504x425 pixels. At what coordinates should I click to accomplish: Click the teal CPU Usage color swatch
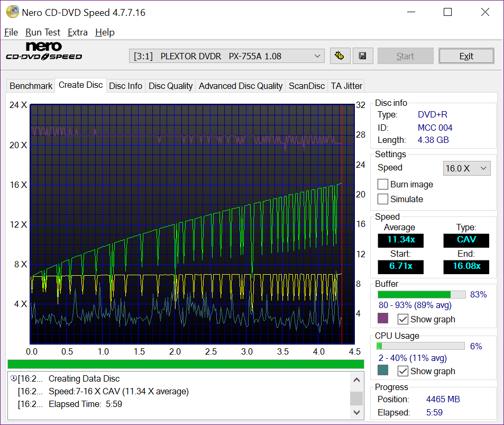coord(383,370)
